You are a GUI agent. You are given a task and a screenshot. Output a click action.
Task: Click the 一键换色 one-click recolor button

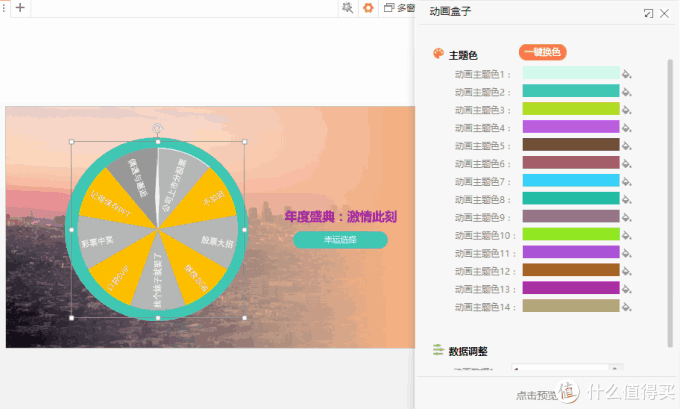[543, 52]
